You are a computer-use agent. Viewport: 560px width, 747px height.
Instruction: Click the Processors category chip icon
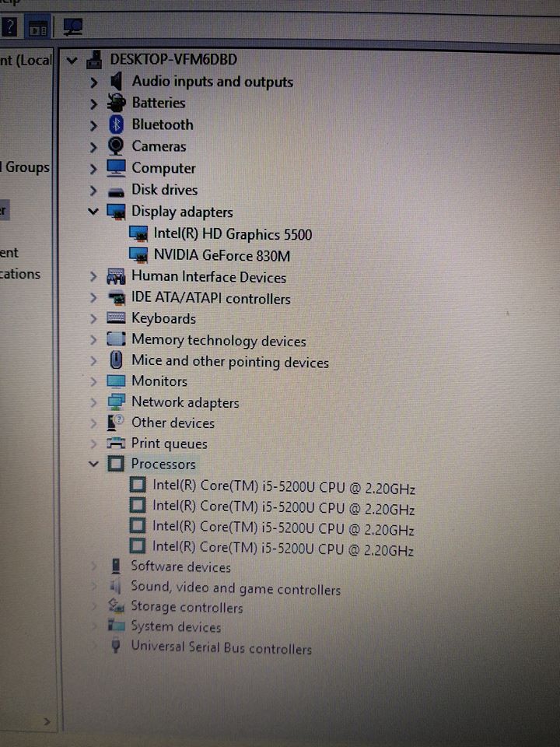(116, 464)
